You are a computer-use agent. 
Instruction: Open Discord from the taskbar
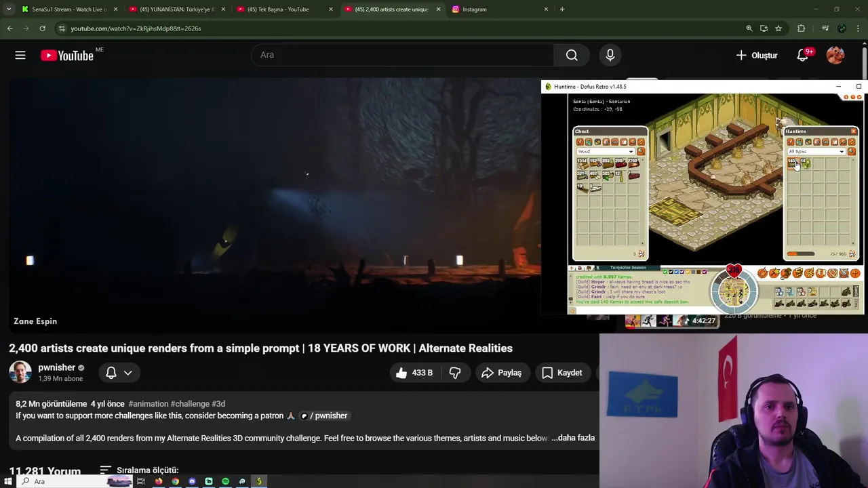(x=192, y=481)
